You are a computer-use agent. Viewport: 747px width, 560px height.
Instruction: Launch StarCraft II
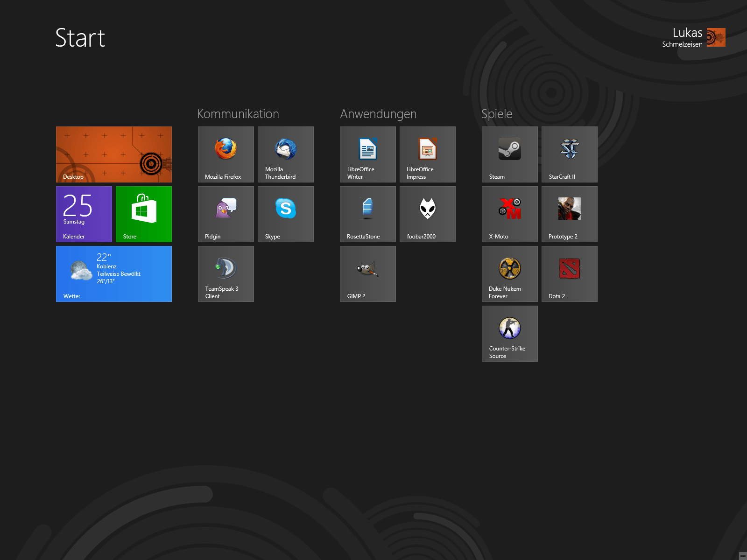[569, 154]
